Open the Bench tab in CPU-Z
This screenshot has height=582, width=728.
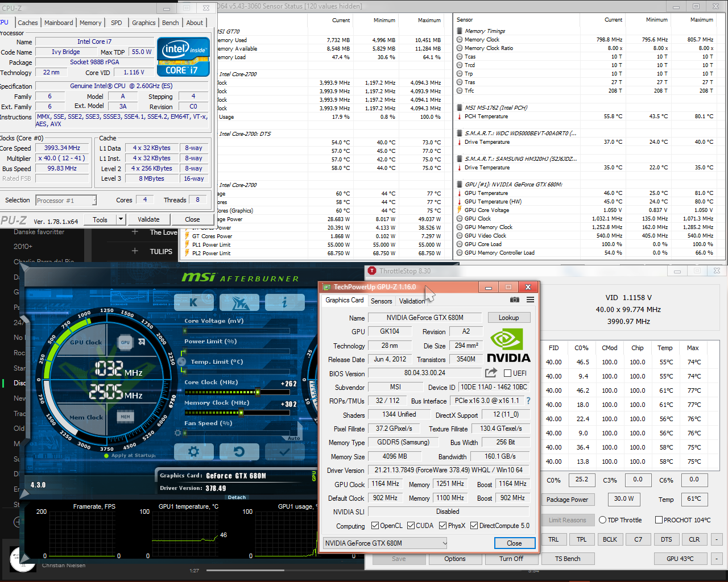[x=170, y=23]
